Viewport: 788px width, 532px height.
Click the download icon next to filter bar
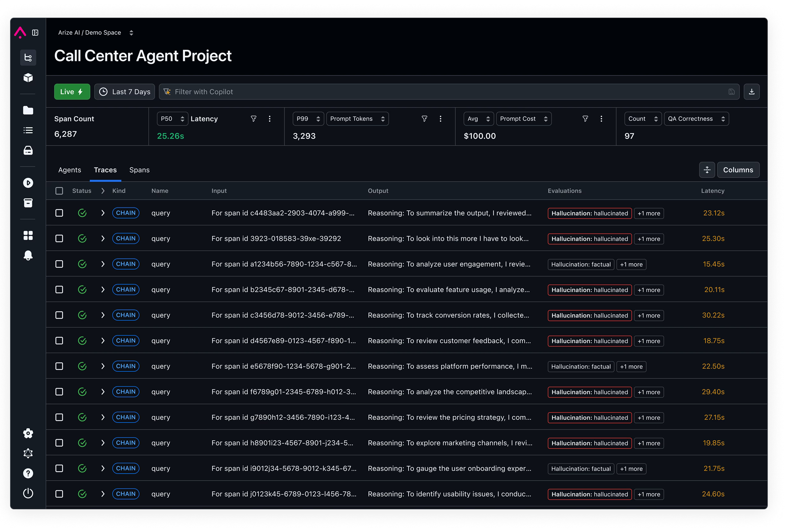coord(751,92)
